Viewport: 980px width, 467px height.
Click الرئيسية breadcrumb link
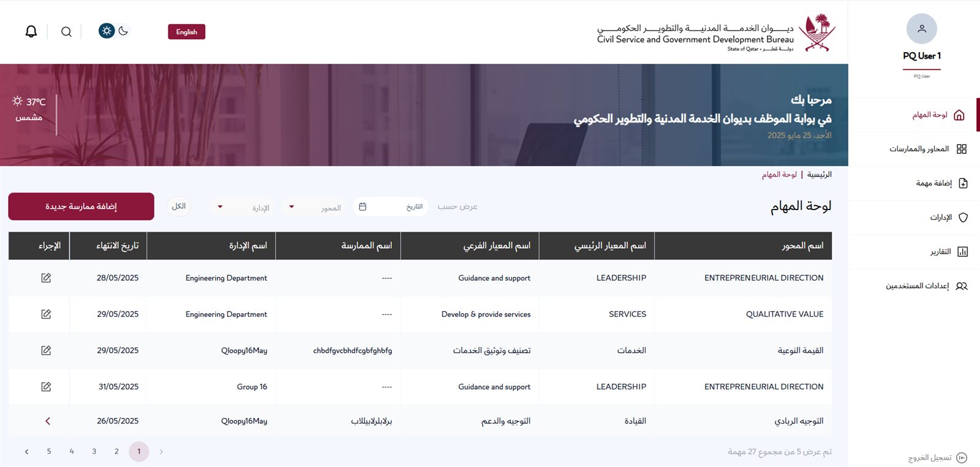820,175
